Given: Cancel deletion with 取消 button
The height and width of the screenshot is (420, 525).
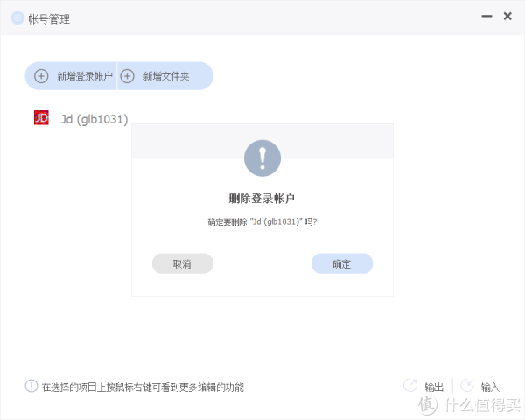Looking at the screenshot, I should point(183,263).
